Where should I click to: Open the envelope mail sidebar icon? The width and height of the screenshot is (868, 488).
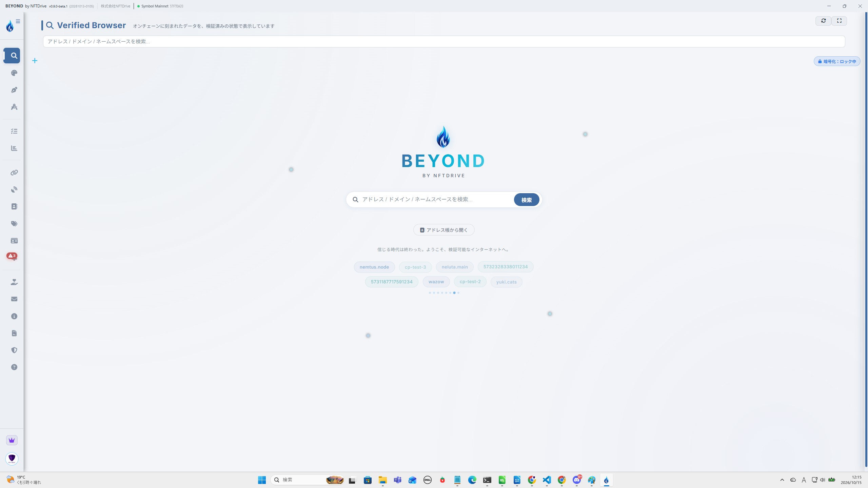point(14,299)
